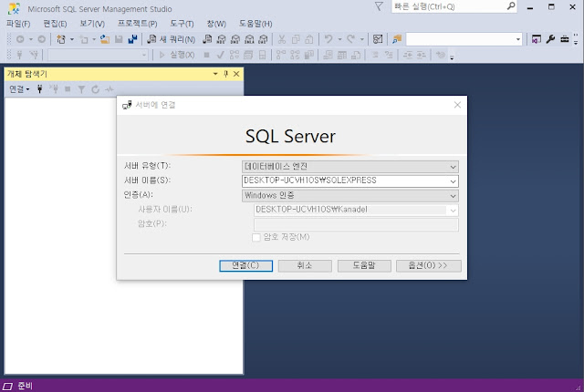This screenshot has width=584, height=392.
Task: Open the 도구(T) menu
Action: (x=182, y=24)
